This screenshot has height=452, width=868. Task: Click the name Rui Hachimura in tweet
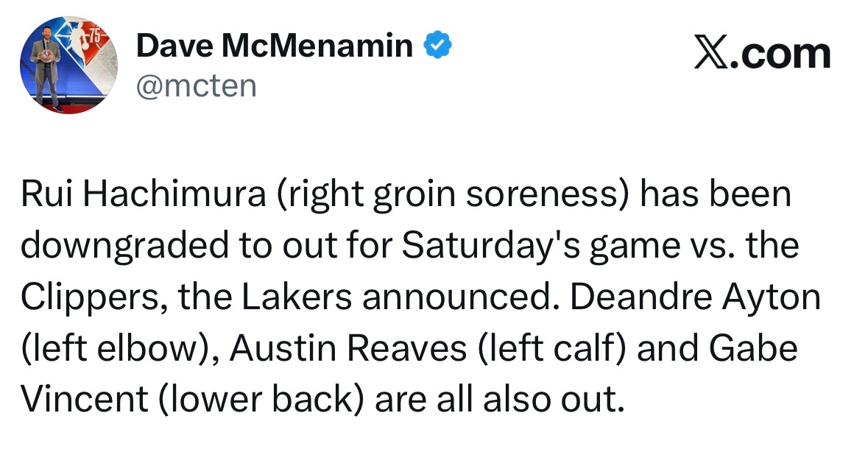tap(144, 194)
